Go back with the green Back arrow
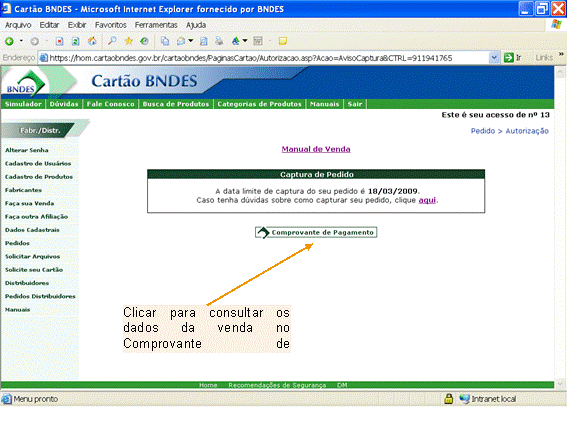 click(x=9, y=42)
